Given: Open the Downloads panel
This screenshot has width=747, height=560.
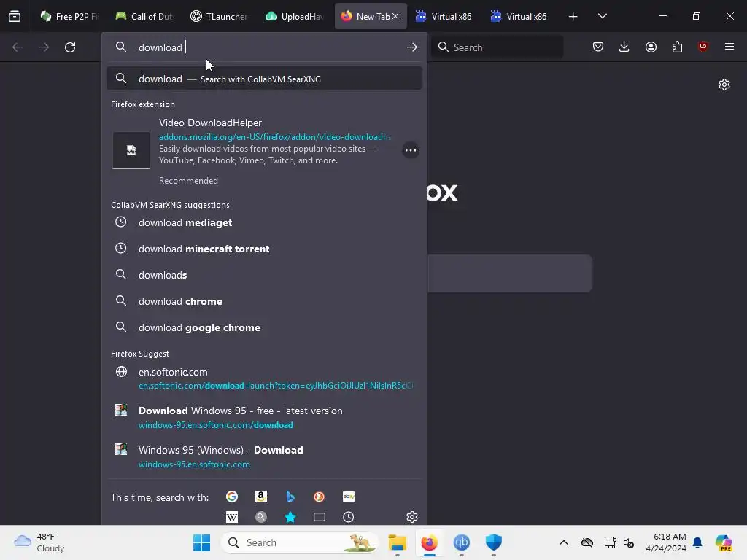Looking at the screenshot, I should pyautogui.click(x=624, y=47).
